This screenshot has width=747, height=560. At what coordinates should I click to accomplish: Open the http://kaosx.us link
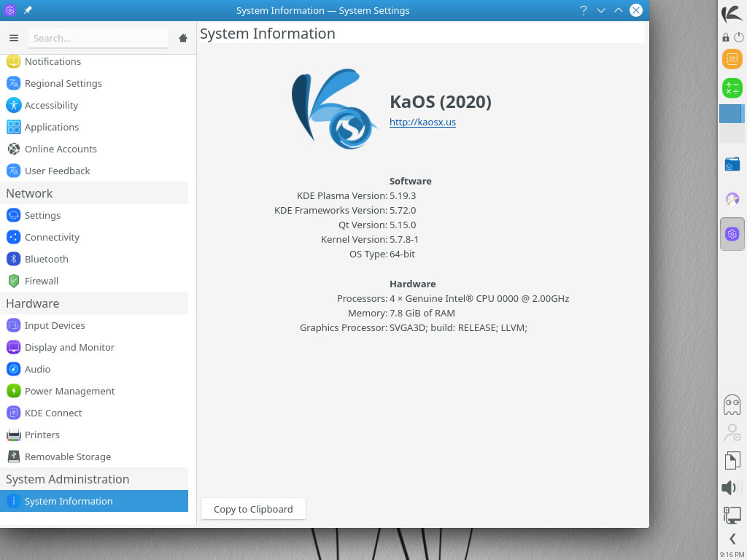(x=422, y=122)
